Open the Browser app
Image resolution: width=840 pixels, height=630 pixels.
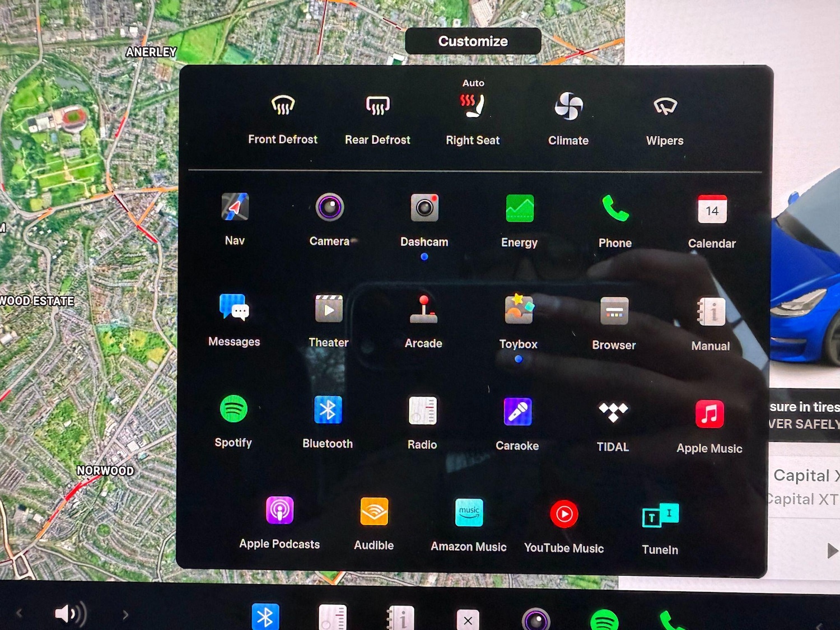pyautogui.click(x=614, y=311)
